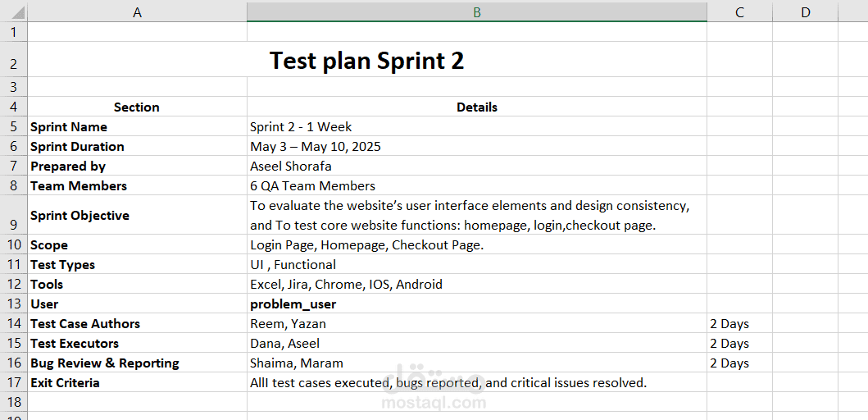Select row 9 header

coord(14,214)
